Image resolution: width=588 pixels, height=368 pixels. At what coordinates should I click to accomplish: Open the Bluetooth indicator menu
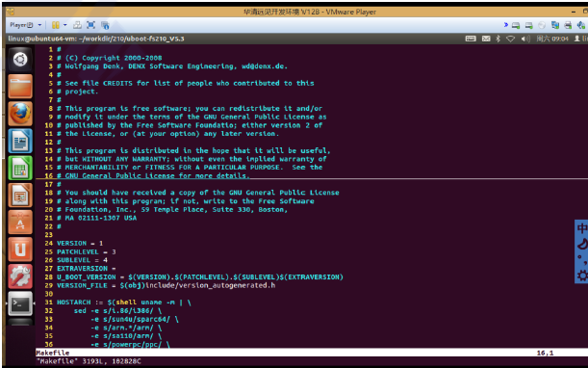(499, 39)
